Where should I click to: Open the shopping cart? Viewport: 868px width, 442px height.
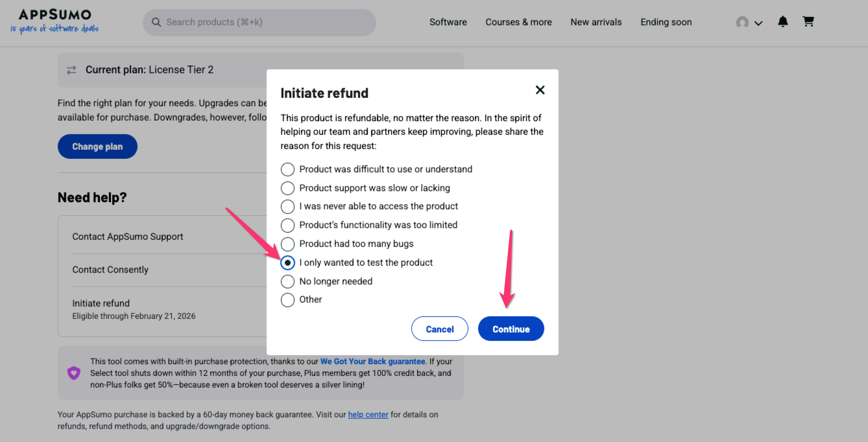pyautogui.click(x=808, y=22)
